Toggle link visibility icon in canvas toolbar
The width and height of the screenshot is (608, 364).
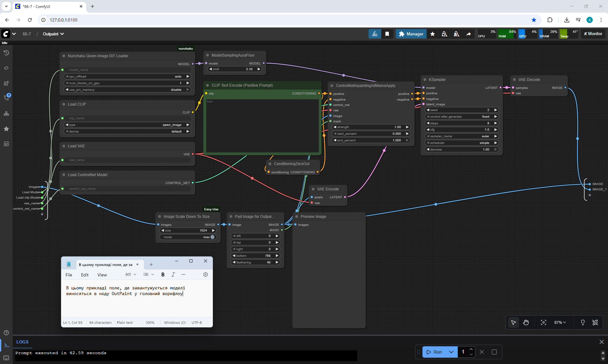click(x=595, y=323)
